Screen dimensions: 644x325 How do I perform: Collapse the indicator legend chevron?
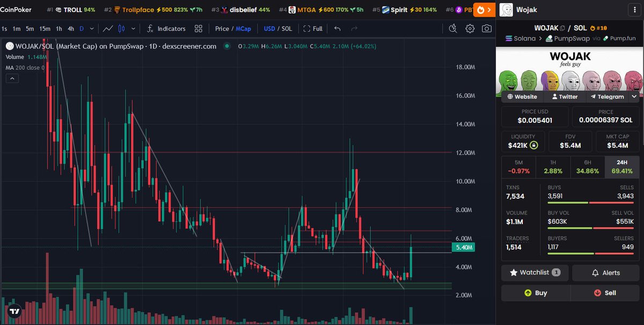coord(13,78)
